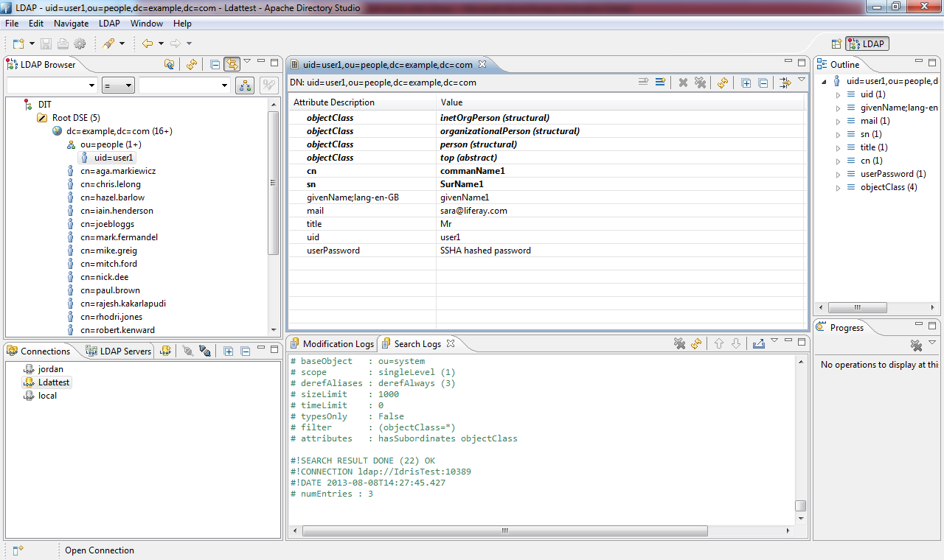Image resolution: width=944 pixels, height=560 pixels.
Task: Open the quick search operator dropdown
Action: 118,85
